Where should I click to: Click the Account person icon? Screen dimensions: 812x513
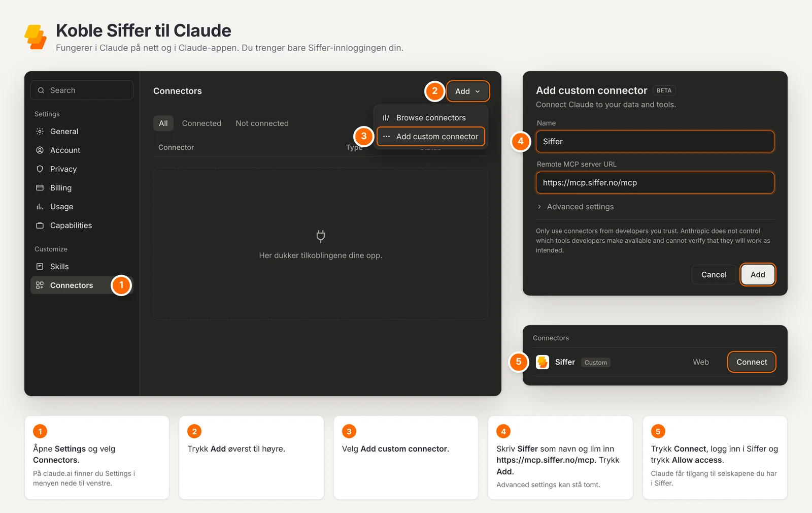pos(40,150)
